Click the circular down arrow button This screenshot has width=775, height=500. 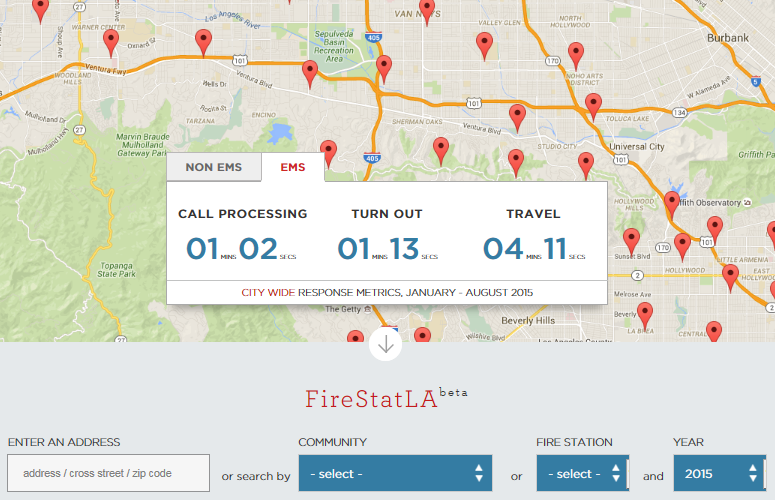click(x=385, y=345)
